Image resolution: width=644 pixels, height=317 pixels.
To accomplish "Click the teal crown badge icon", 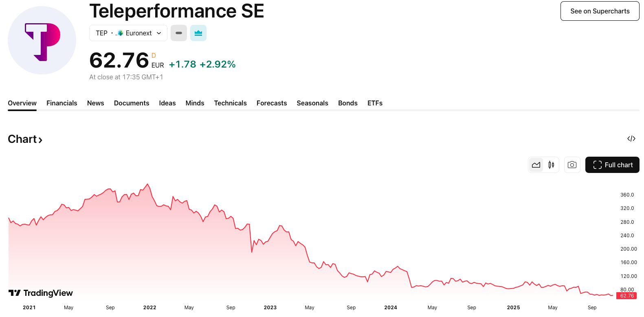I will pyautogui.click(x=198, y=33).
